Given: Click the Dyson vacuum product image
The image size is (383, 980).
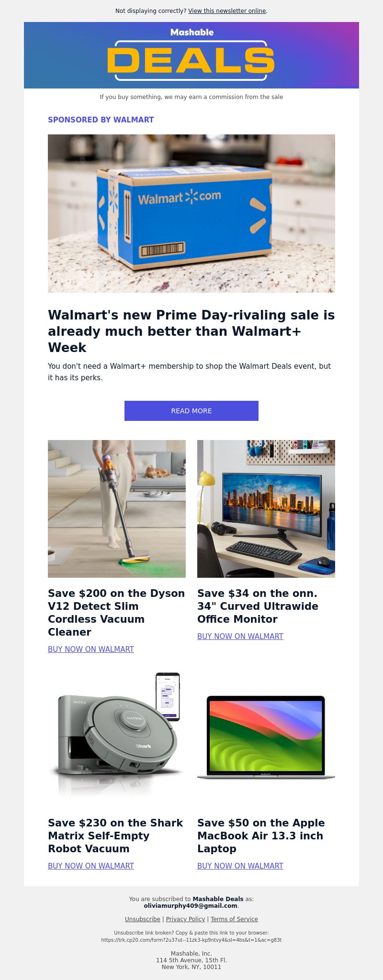Looking at the screenshot, I should [x=117, y=509].
